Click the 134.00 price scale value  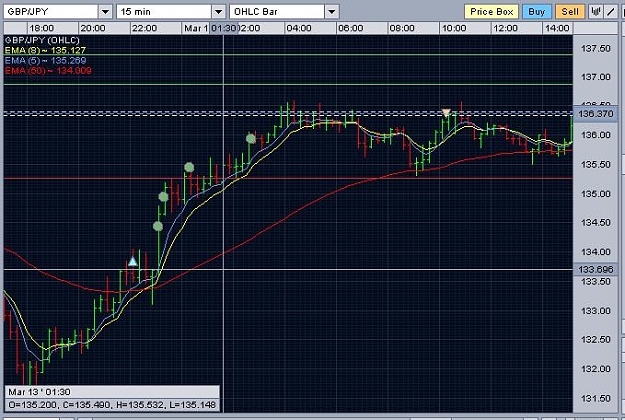(596, 252)
